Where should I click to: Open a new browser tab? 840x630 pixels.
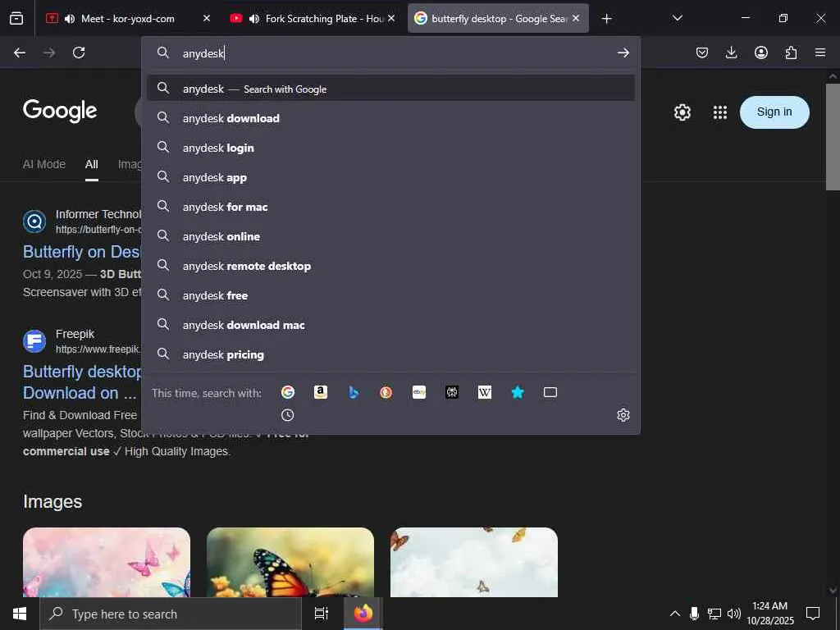coord(606,19)
